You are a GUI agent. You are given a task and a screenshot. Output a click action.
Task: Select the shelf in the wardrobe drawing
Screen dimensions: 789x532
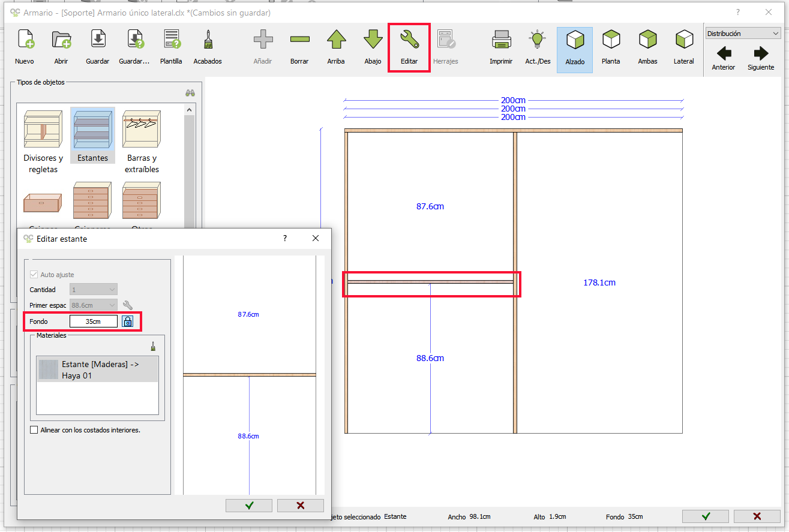coord(430,281)
